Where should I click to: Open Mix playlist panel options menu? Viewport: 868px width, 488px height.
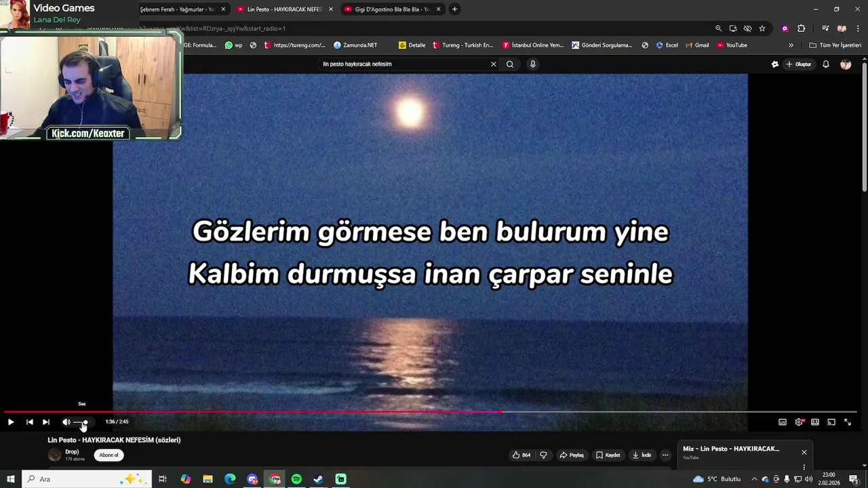click(x=804, y=467)
